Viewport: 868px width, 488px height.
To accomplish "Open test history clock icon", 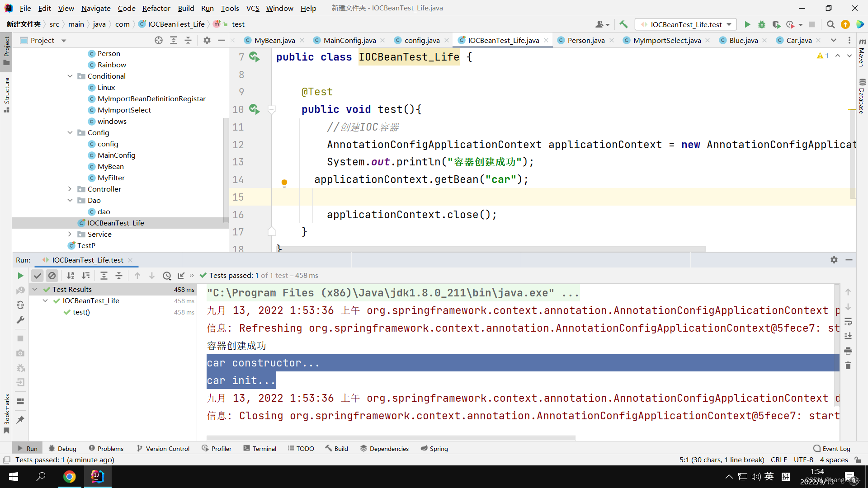I will point(167,276).
